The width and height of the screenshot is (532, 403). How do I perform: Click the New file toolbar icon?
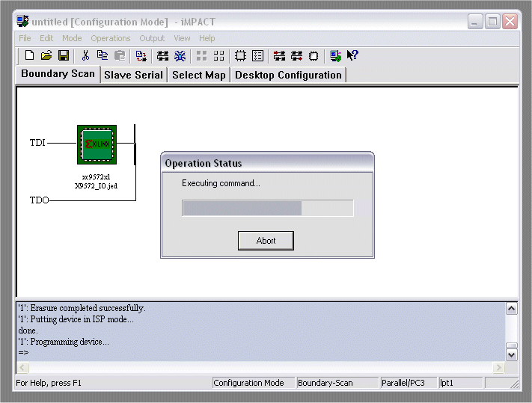click(x=29, y=55)
